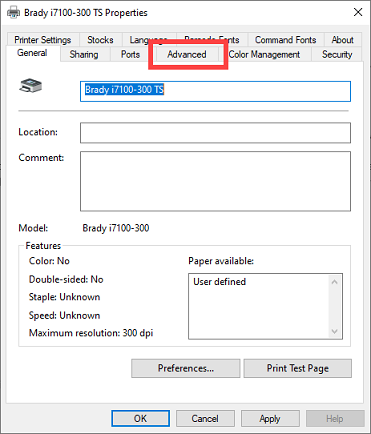Open the Ports tab
Screen dimensions: 371x434
[130, 54]
